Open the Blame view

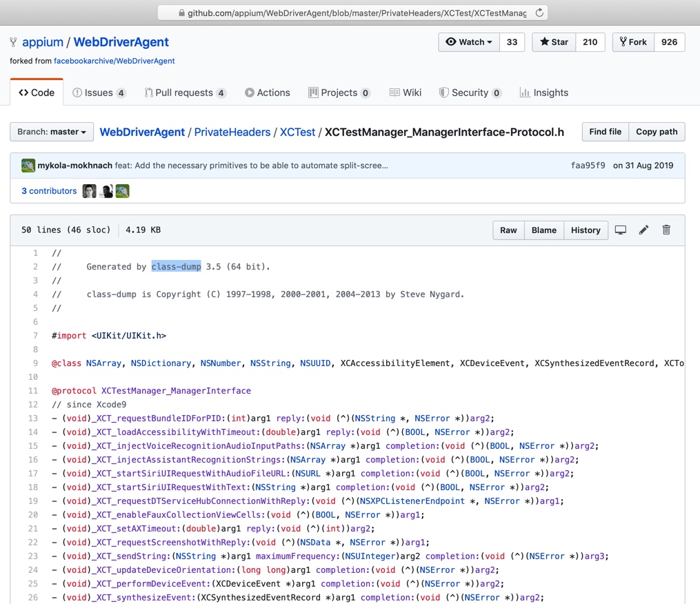pyautogui.click(x=543, y=230)
